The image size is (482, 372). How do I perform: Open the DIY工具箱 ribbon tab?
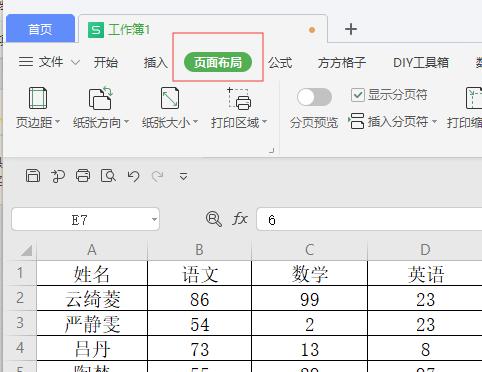click(421, 62)
